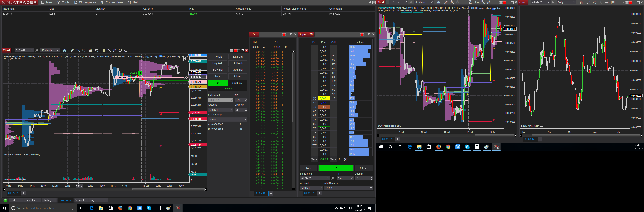Open strategies icon in 60 Minute chart
644x212 pixels.
click(x=489, y=2)
